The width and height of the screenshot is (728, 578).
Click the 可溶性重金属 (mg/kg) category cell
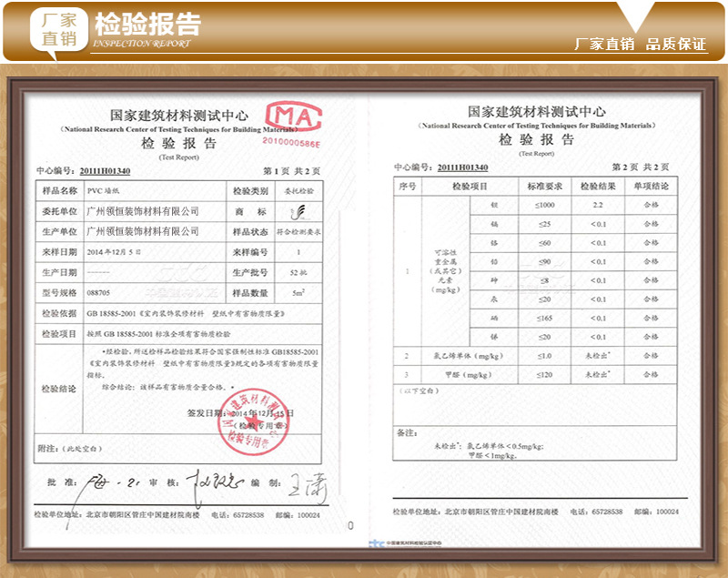tap(446, 271)
